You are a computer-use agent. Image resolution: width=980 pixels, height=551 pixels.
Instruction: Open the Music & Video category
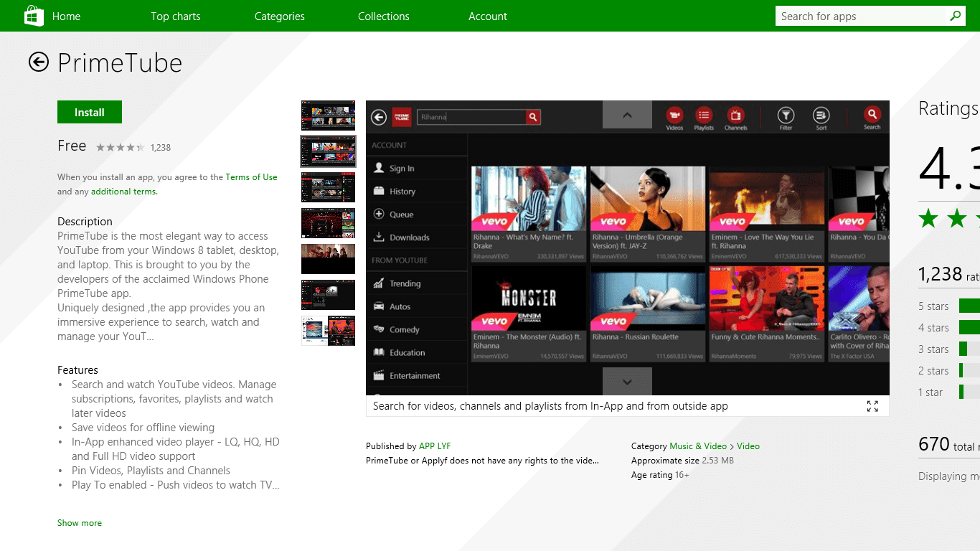click(x=698, y=446)
